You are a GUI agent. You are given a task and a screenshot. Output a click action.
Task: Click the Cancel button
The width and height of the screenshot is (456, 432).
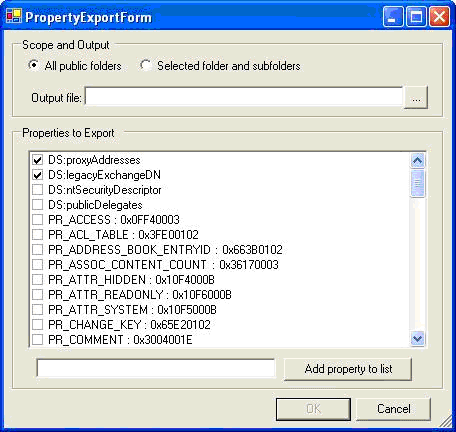point(393,409)
